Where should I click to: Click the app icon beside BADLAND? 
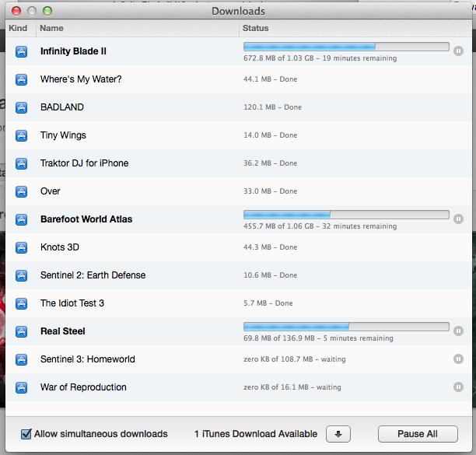coord(21,107)
